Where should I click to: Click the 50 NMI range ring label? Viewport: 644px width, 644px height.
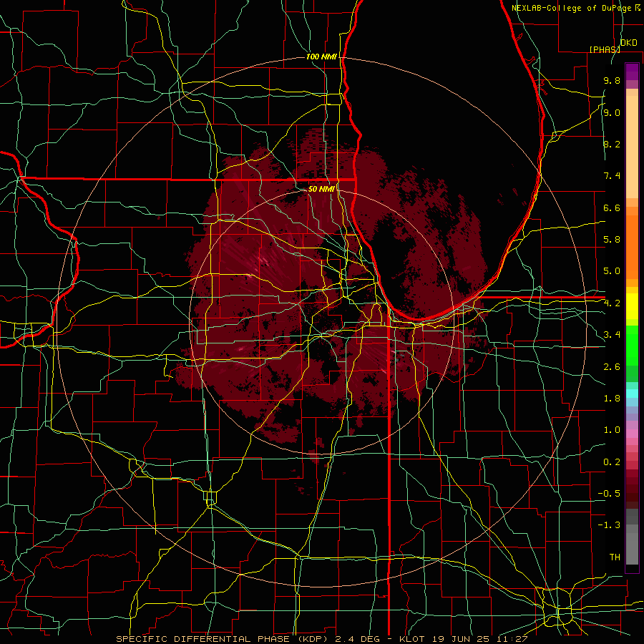321,189
